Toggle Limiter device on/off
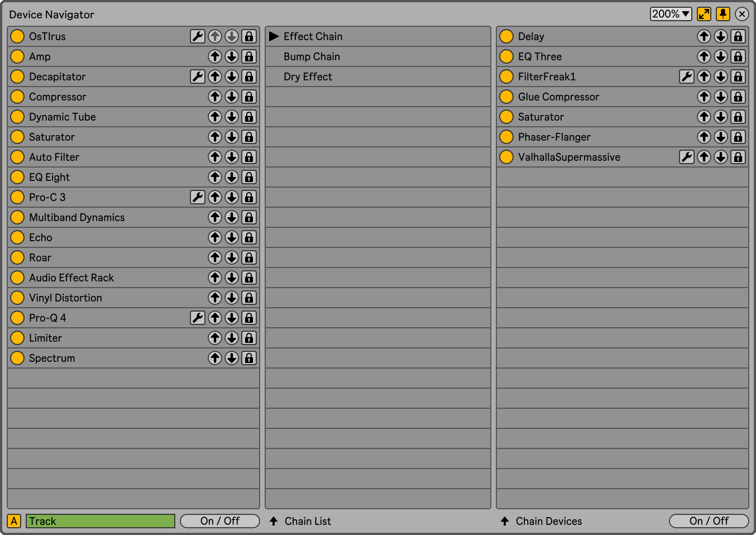This screenshot has width=756, height=535. click(17, 338)
